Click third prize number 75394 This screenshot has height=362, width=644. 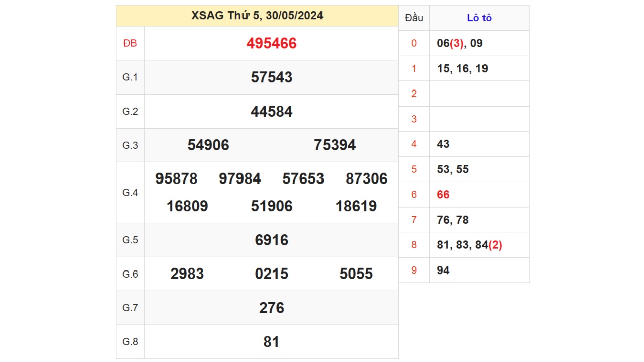335,145
